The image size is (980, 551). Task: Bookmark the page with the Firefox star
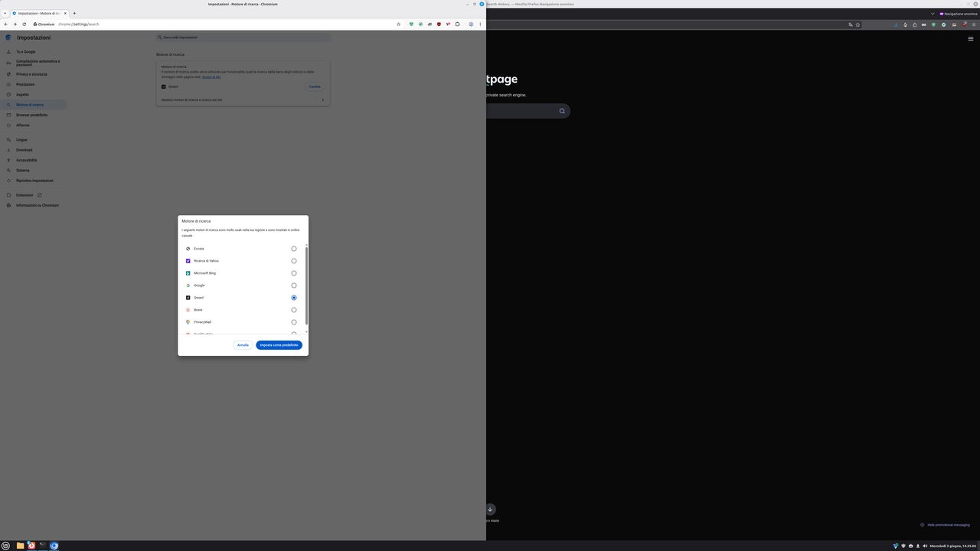coord(857,24)
